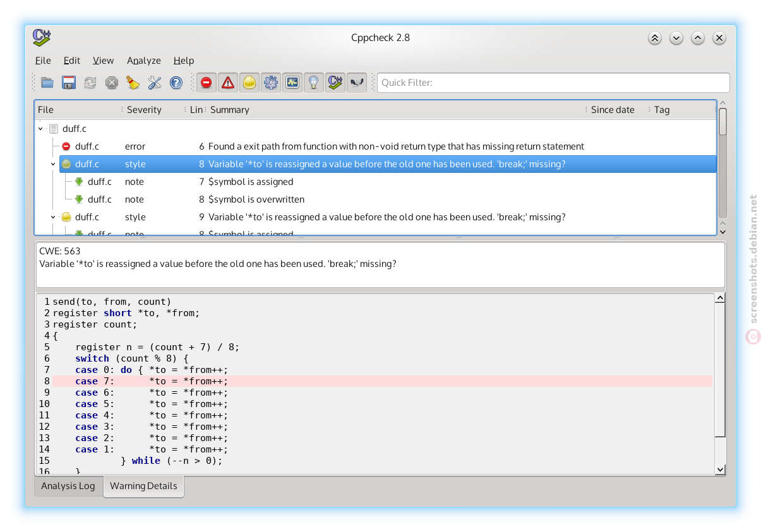Viewport: 761px width, 532px height.
Task: Collapse the selected line 8 style warning
Action: [x=54, y=164]
